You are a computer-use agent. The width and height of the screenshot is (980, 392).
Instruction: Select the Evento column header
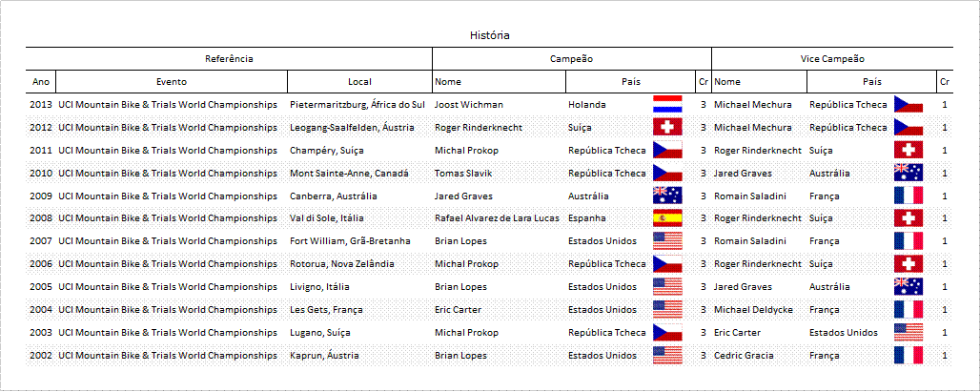coord(172,81)
